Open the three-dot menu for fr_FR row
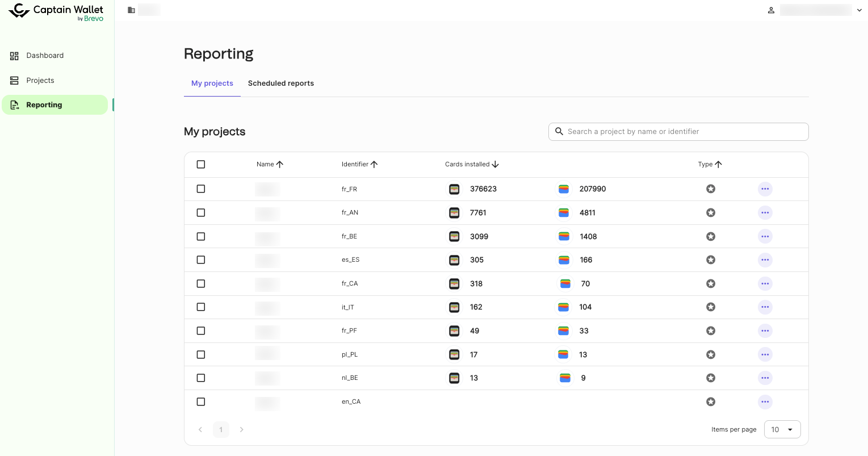The image size is (868, 456). tap(765, 189)
